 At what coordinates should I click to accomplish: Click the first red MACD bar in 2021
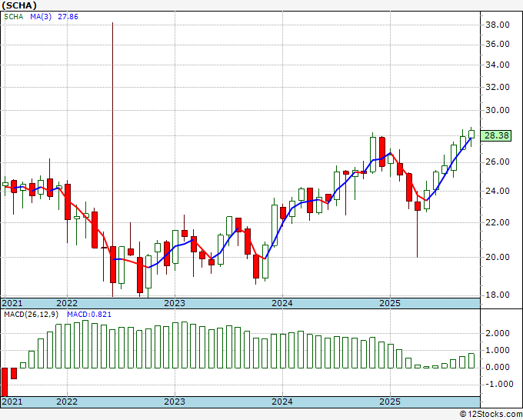[5, 382]
